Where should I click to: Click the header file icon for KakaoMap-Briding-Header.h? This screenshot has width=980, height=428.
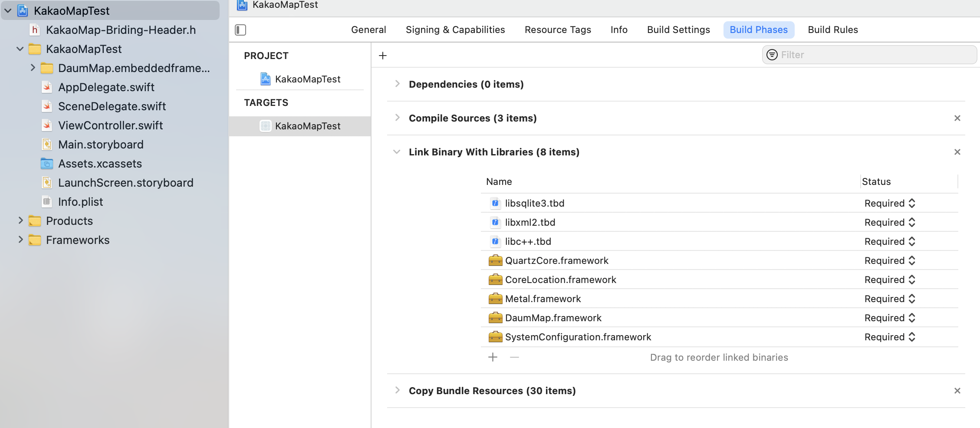coord(35,30)
